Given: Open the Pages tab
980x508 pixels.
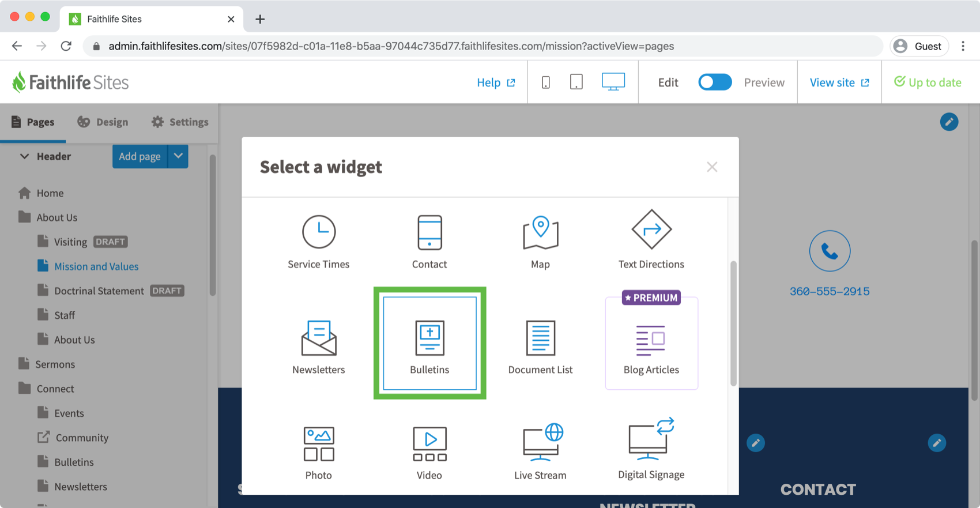Looking at the screenshot, I should 33,122.
